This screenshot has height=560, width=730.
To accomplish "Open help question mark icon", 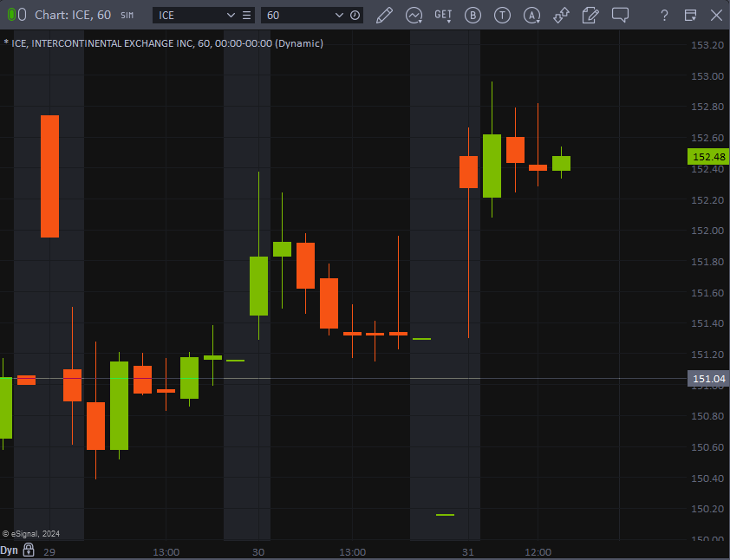I will tap(664, 16).
